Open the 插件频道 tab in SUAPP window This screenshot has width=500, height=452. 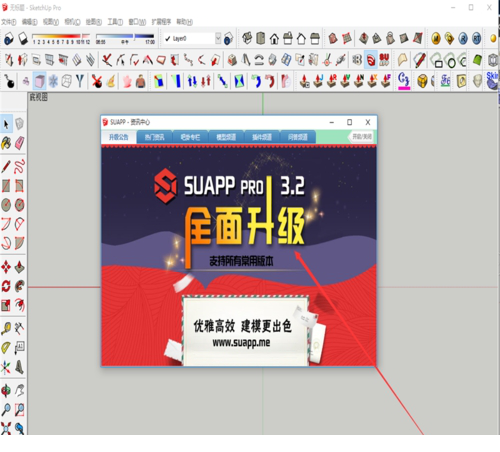(262, 137)
